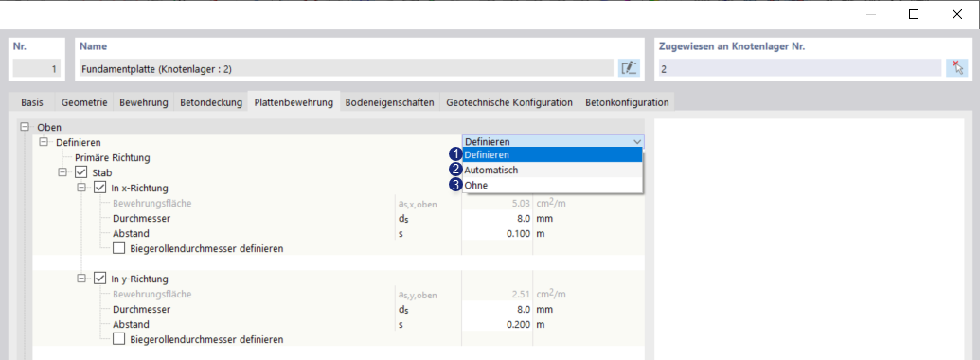
Task: Open the Betonkonfiguration tab
Action: pyautogui.click(x=627, y=102)
